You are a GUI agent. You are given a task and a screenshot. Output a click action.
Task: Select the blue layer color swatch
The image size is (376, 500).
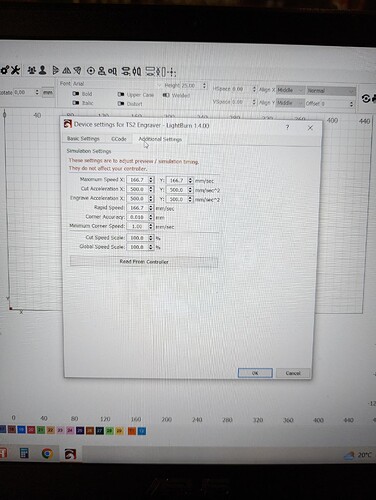click(x=21, y=430)
